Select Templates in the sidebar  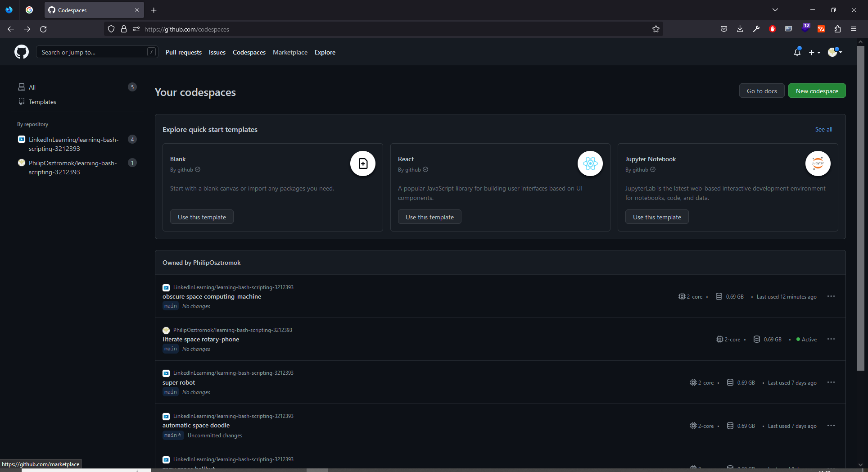pos(77,102)
